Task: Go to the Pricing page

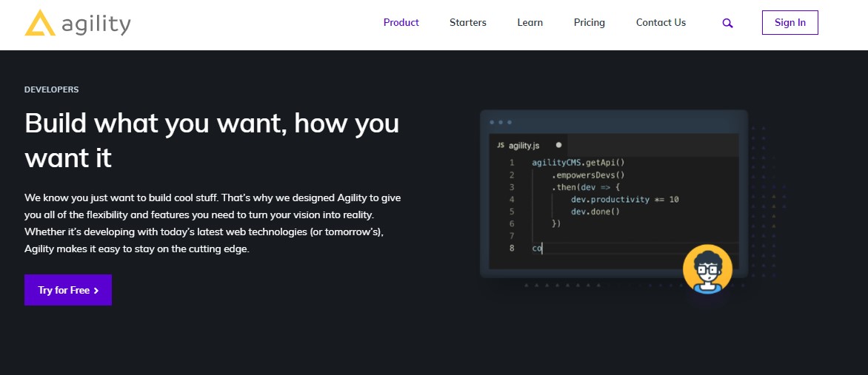Action: [x=589, y=23]
